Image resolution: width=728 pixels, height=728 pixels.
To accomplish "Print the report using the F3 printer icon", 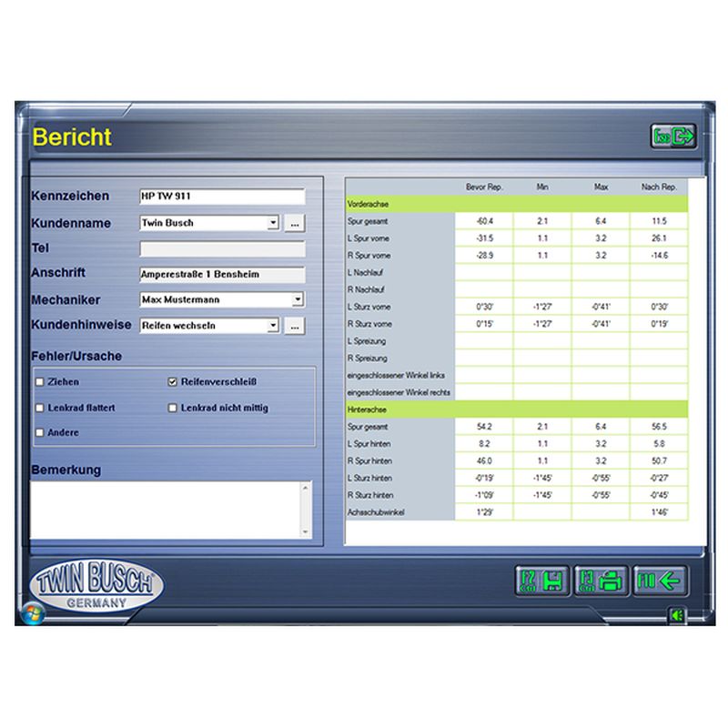I will 601,580.
